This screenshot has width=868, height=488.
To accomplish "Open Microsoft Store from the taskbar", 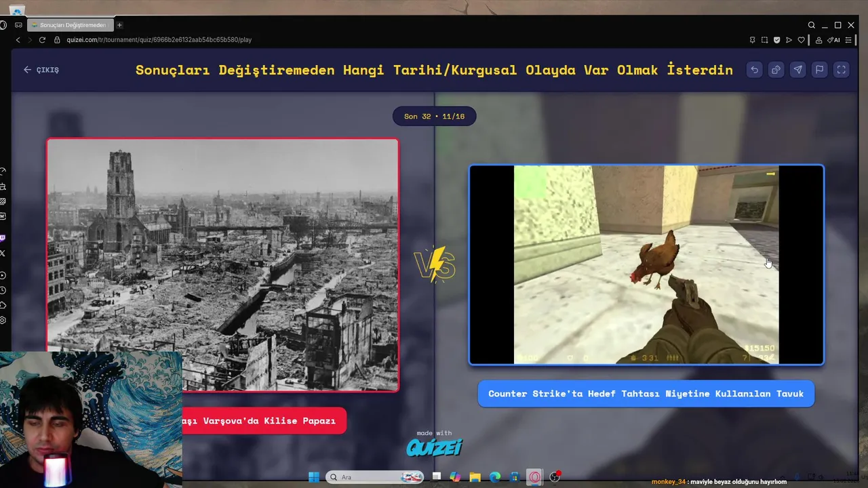I will (515, 477).
